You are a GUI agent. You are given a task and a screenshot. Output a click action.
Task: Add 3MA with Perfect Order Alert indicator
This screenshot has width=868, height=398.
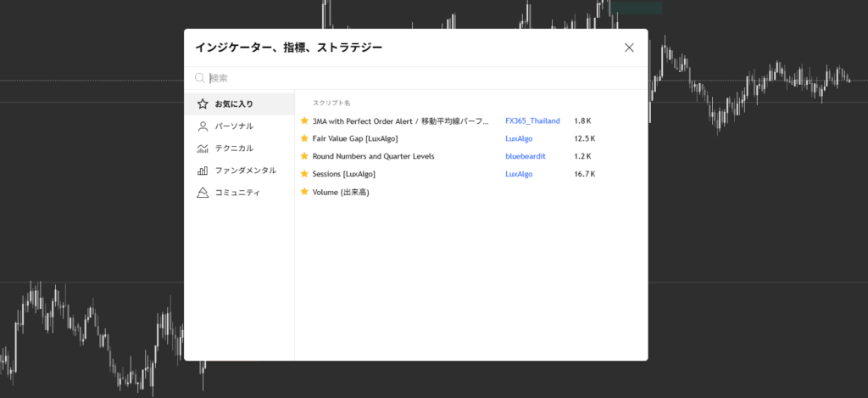click(x=400, y=121)
